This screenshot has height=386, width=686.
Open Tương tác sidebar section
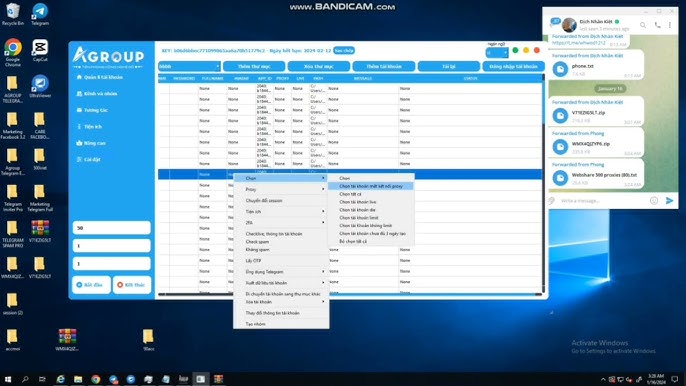pyautogui.click(x=92, y=110)
